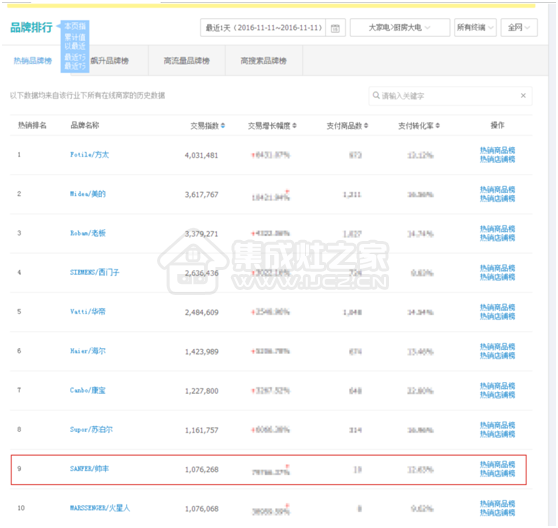
Task: Select the trade index value 2,484,609
Action: coord(201,312)
